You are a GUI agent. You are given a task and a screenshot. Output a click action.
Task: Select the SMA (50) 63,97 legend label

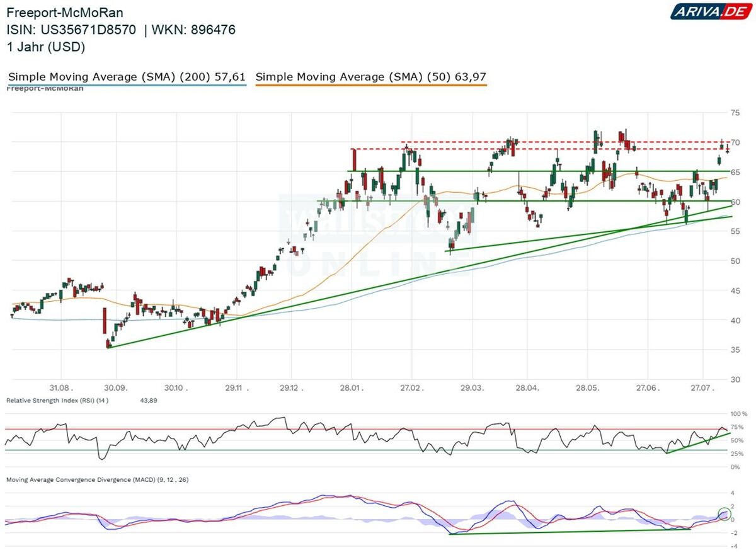[x=371, y=77]
